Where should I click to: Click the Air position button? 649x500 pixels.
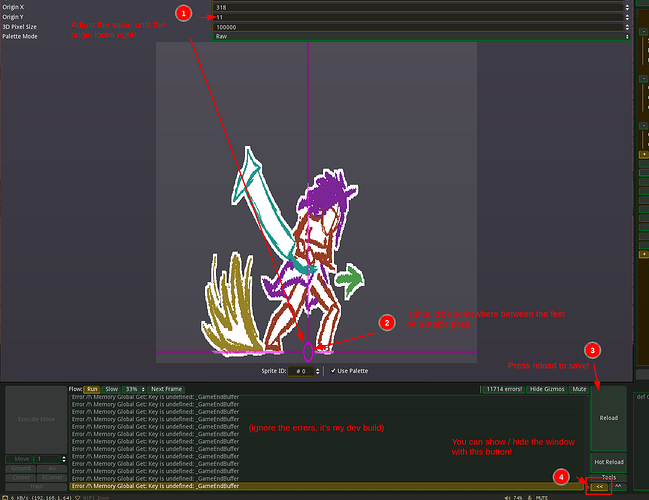pos(52,469)
